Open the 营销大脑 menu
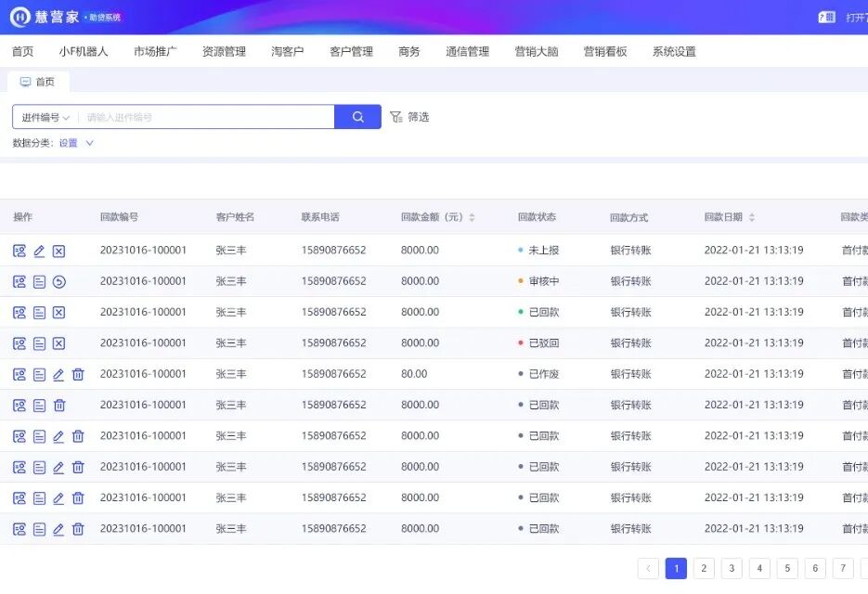 click(x=537, y=51)
